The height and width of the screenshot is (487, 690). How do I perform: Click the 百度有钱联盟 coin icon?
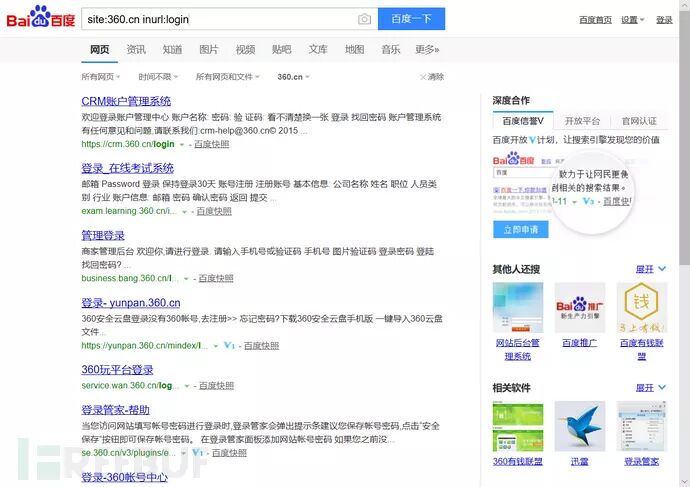(642, 308)
